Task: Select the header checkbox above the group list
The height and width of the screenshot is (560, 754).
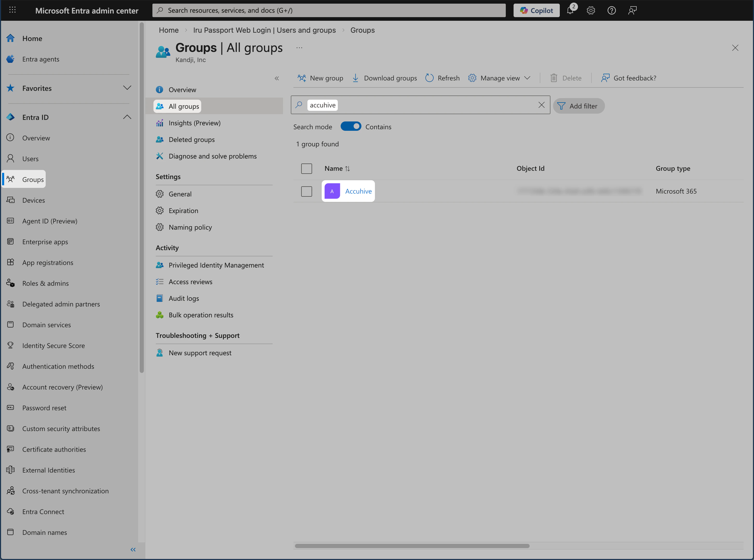Action: (306, 168)
